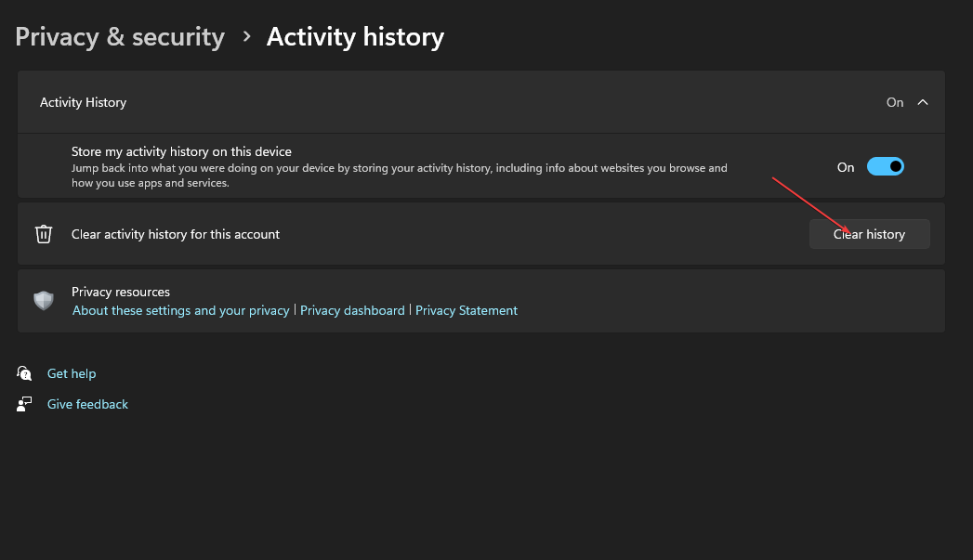Open About these settings and your privacy
973x560 pixels.
181,310
